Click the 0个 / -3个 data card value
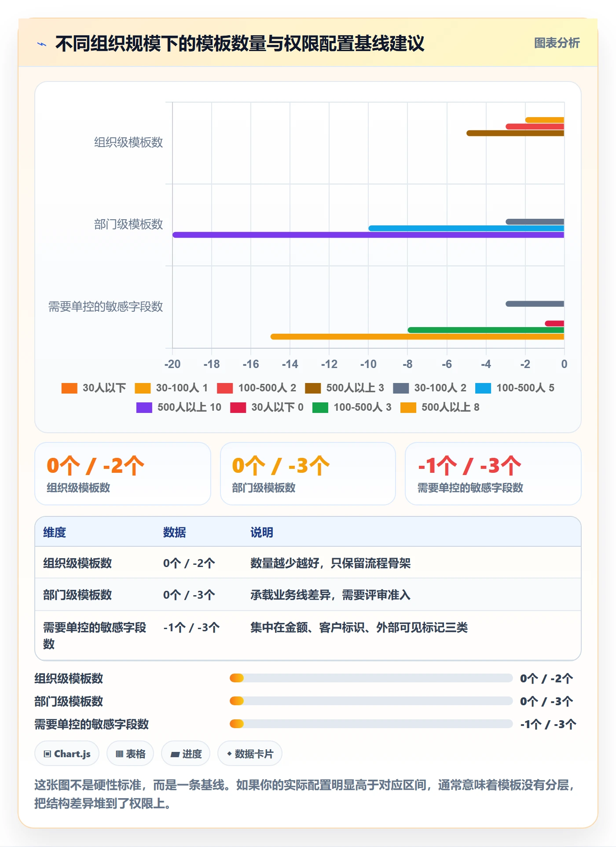The image size is (616, 847). click(x=281, y=466)
